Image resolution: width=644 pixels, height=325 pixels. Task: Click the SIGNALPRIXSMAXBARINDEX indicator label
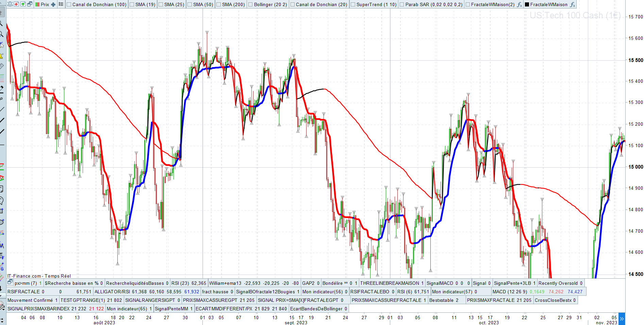[38, 309]
